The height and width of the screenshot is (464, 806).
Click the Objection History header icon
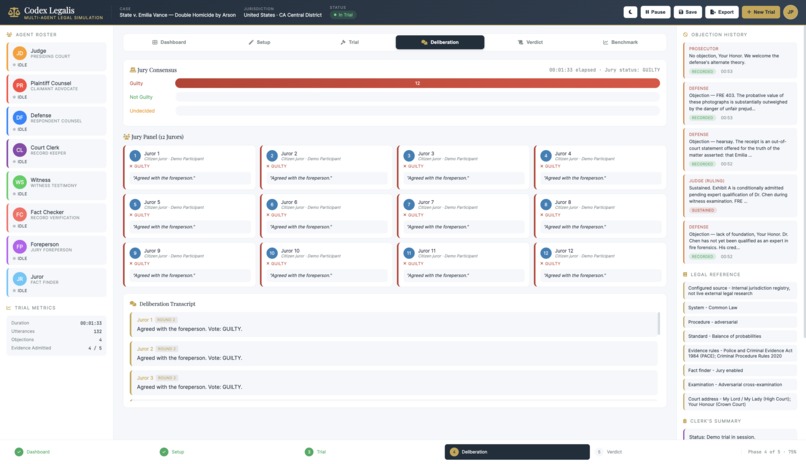pyautogui.click(x=685, y=34)
